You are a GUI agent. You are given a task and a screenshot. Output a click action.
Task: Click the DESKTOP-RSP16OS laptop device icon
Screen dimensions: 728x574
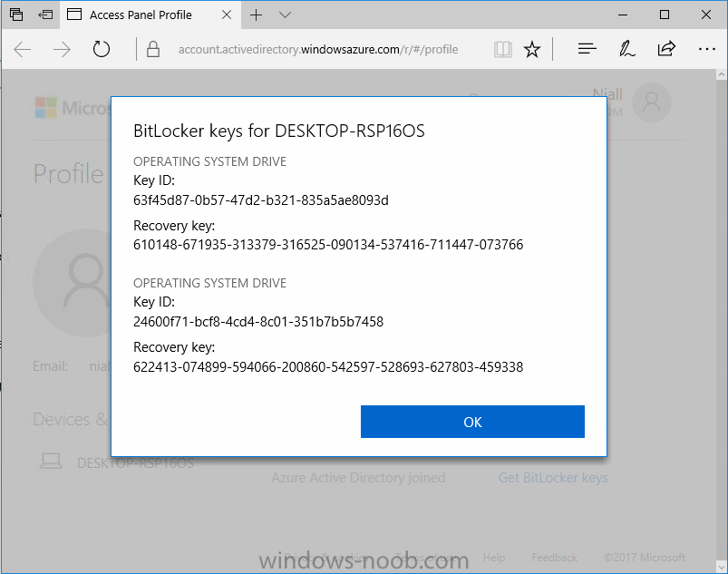coord(51,462)
